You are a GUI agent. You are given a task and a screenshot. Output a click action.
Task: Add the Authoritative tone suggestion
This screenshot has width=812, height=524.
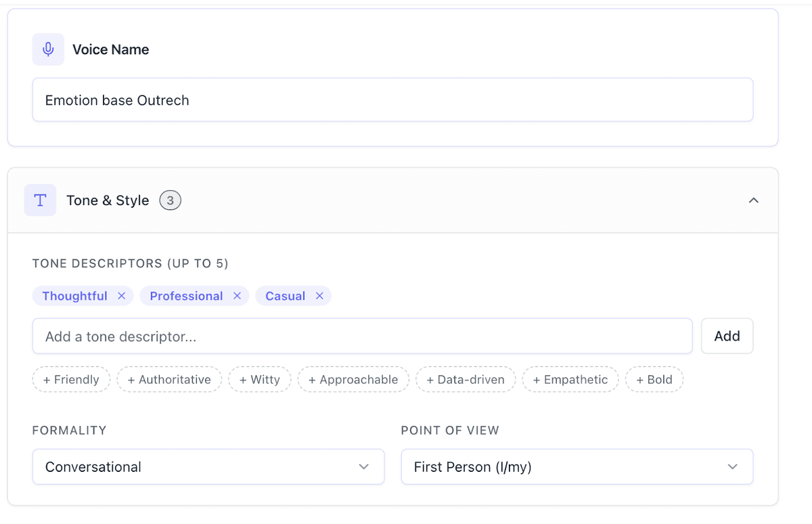click(169, 380)
